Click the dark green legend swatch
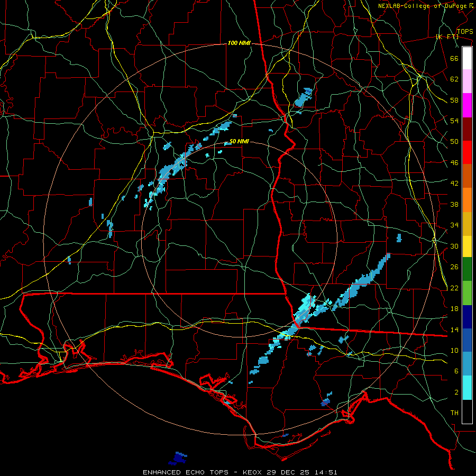Screen dimensions: 476x476 click(467, 269)
